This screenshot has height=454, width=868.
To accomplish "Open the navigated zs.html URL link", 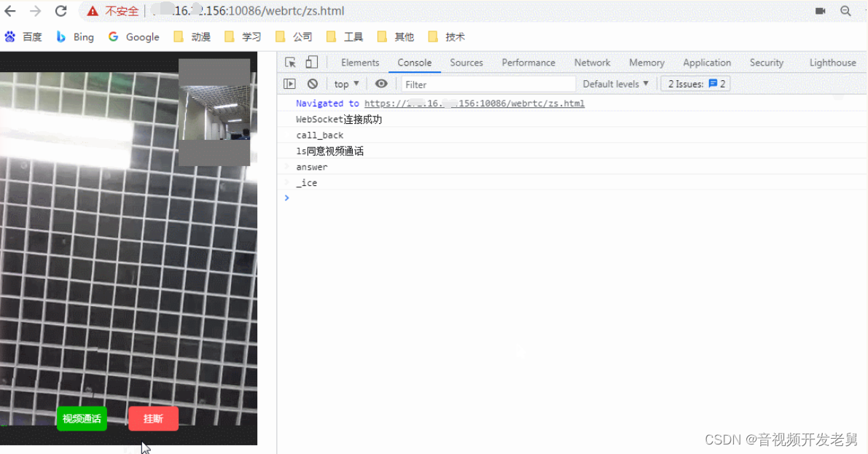I will pos(474,103).
